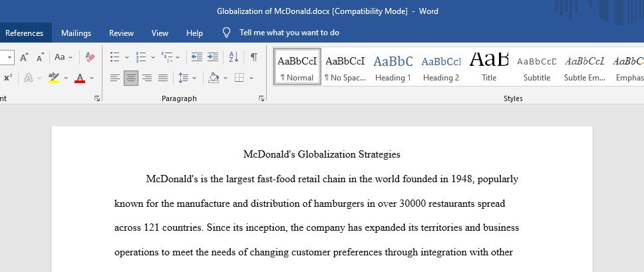Open the Paragraph settings dialog launcher
The image size is (644, 272).
(x=261, y=98)
